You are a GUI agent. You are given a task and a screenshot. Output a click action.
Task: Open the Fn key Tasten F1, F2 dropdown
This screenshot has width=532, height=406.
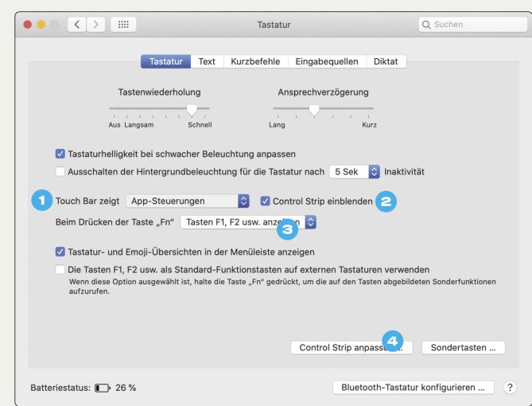[x=248, y=222]
